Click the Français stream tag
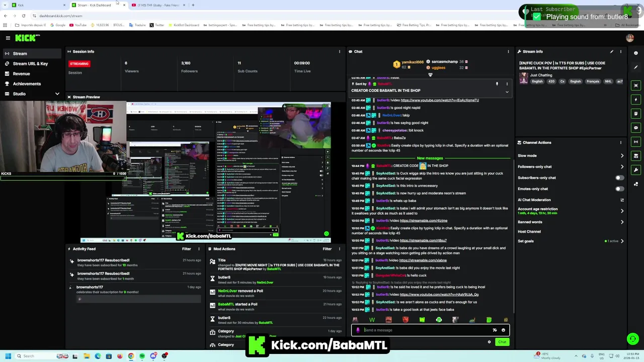The width and height of the screenshot is (644, 362). tap(593, 81)
